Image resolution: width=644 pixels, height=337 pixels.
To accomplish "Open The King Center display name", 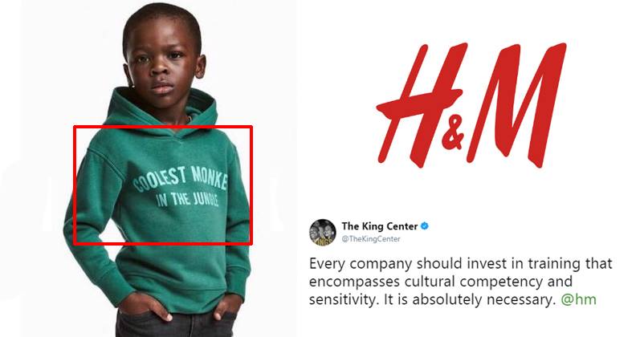I will click(x=380, y=225).
